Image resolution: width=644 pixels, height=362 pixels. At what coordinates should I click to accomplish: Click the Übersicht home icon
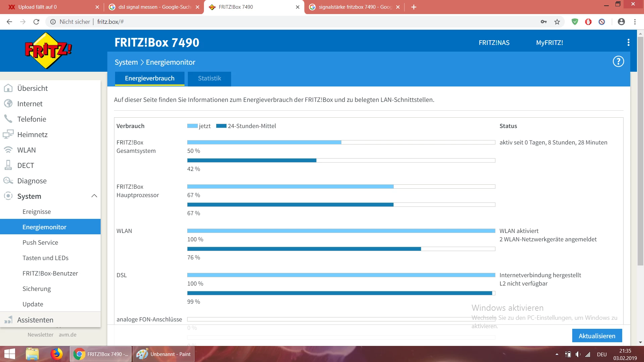(x=8, y=88)
